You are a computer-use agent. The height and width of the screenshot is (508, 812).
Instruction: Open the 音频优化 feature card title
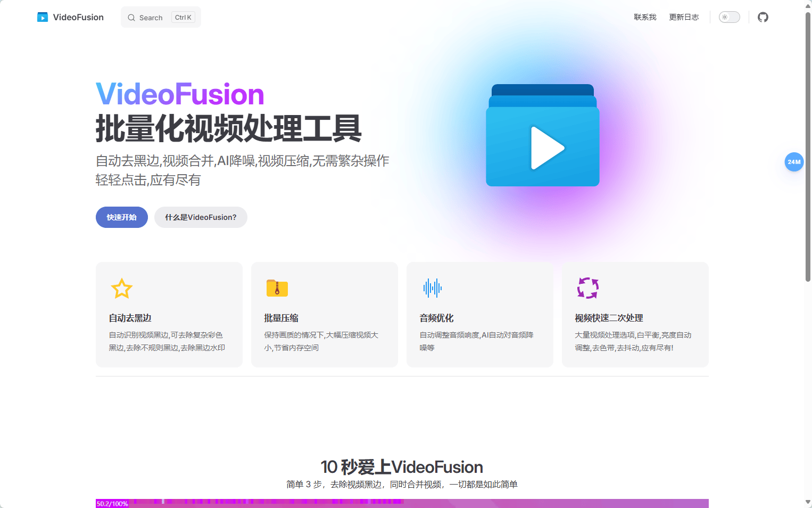point(437,318)
